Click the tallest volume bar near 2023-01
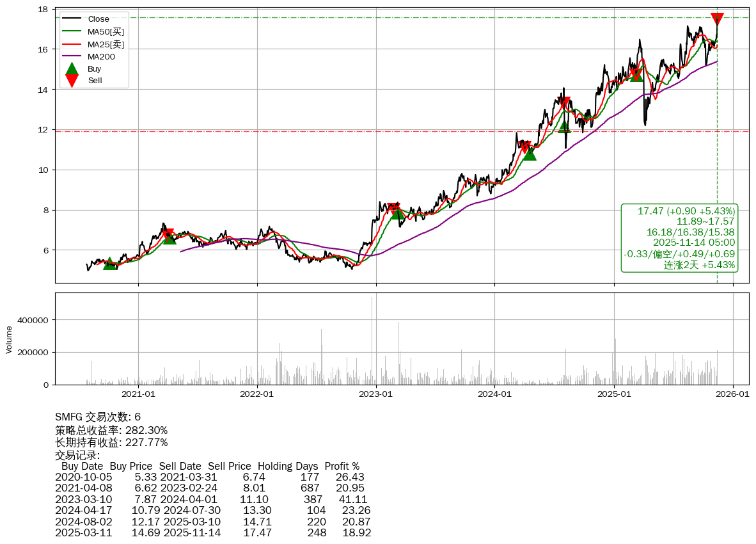Viewport: 756px width, 544px height. (x=372, y=340)
